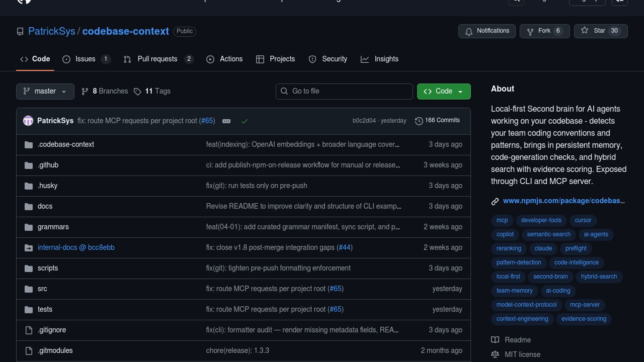Screen dimensions: 644x362
Task: Expand the green Code dropdown button
Action: (x=443, y=91)
